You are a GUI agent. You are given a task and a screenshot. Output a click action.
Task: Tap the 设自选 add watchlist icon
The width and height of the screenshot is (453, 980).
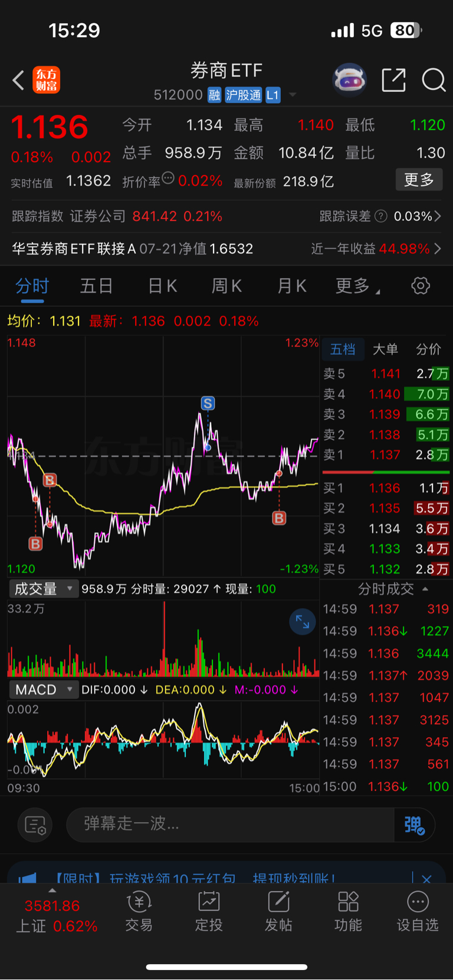tap(418, 911)
